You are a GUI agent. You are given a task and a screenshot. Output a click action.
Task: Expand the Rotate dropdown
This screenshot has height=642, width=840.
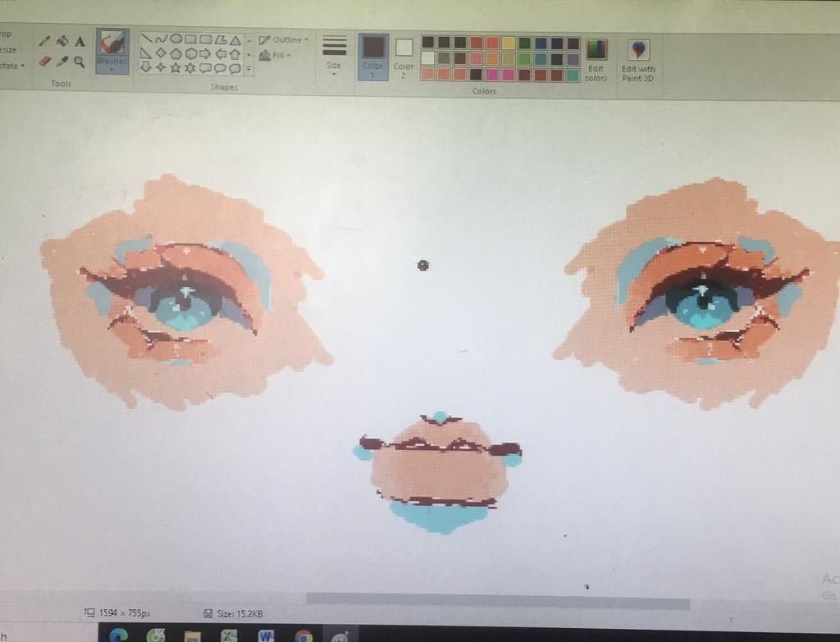click(x=11, y=66)
